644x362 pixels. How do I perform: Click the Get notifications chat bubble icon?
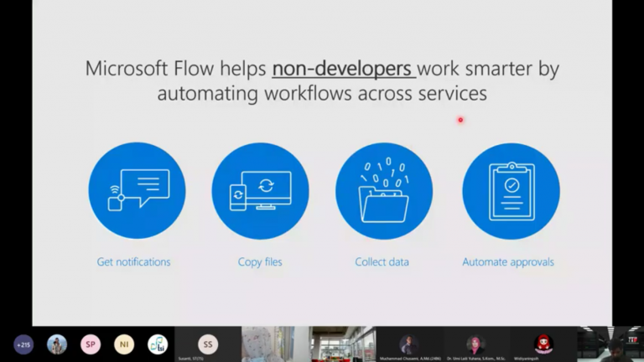(x=137, y=191)
